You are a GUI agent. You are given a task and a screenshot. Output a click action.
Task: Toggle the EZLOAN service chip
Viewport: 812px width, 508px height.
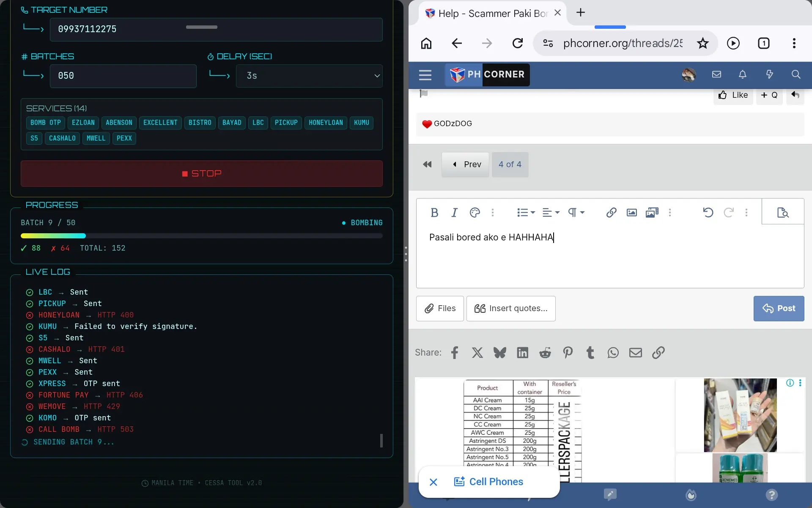tap(83, 123)
